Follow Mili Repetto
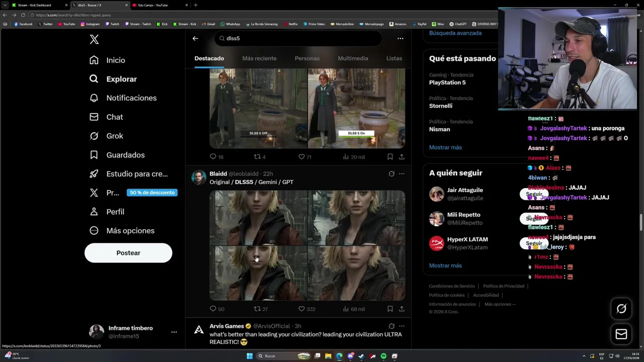Viewport: 644px width, 362px height. click(534, 219)
